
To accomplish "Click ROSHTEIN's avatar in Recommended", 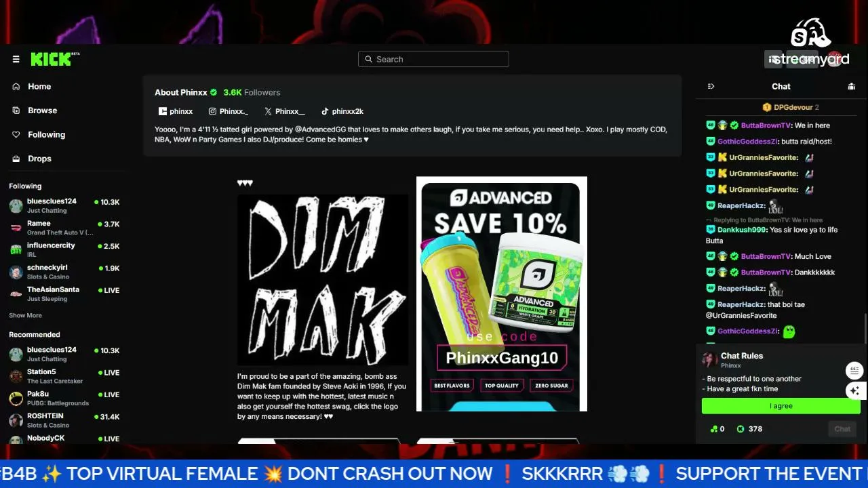I will click(16, 420).
